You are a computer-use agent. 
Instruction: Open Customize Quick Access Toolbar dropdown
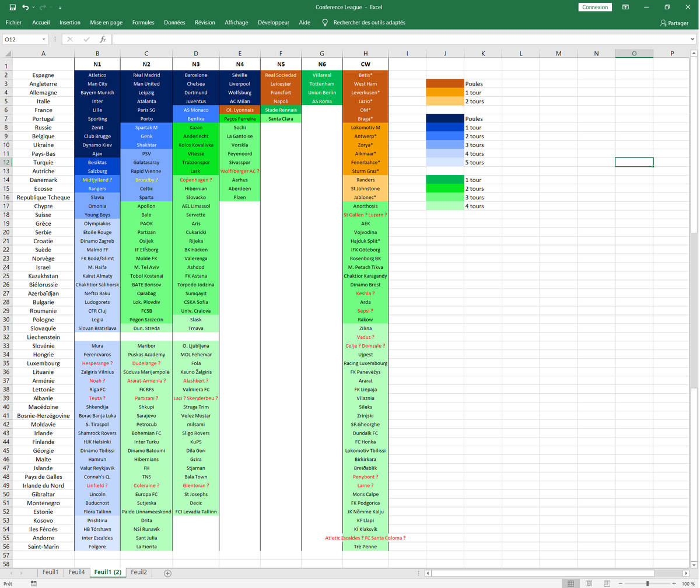60,8
